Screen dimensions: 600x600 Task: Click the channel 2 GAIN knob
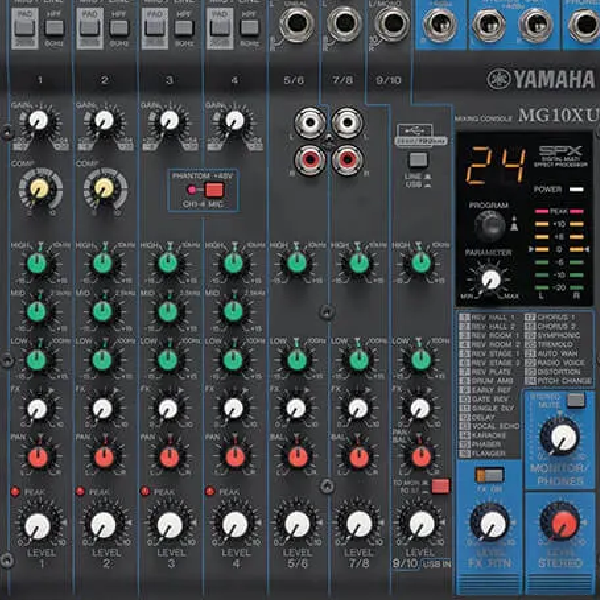104,121
